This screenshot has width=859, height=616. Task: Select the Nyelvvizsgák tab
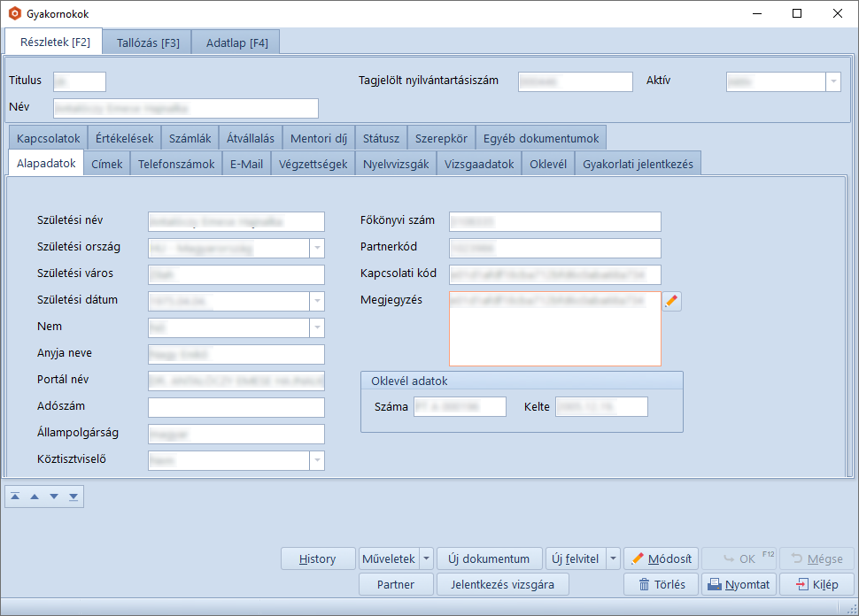point(396,164)
